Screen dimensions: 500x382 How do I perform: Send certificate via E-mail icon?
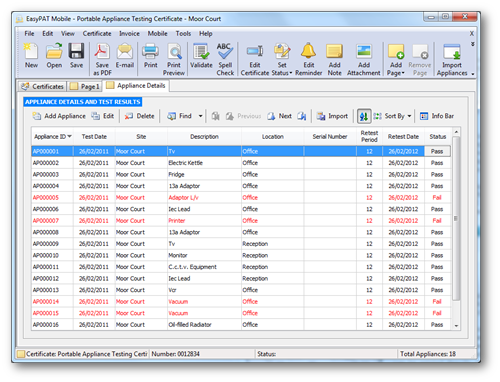point(125,56)
